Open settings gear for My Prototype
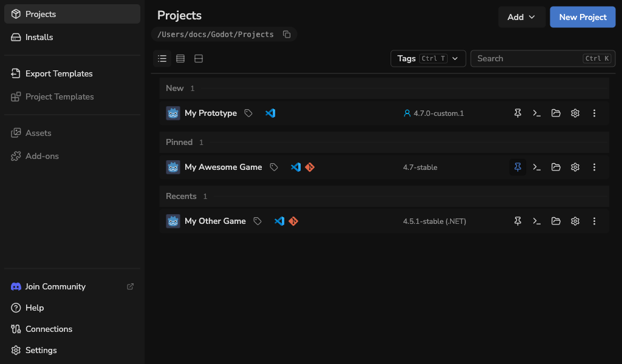 (575, 113)
